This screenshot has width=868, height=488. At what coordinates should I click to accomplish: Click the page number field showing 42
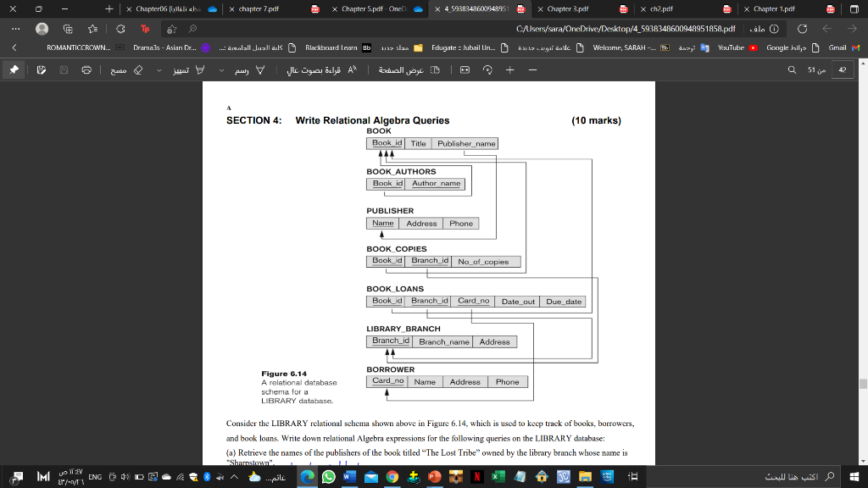click(x=842, y=70)
